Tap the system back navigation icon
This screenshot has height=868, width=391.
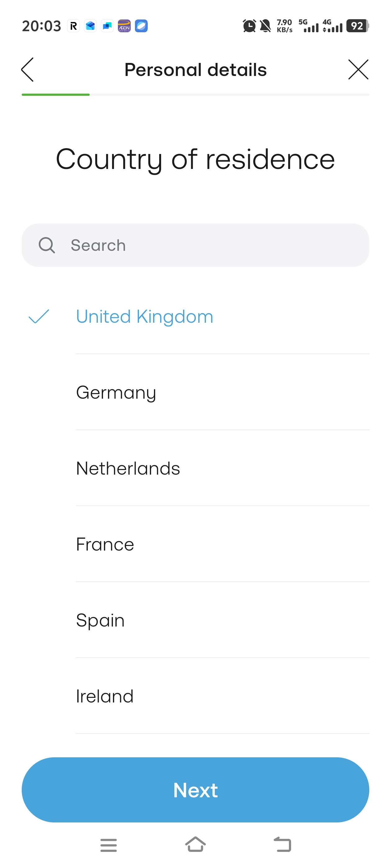click(x=282, y=844)
